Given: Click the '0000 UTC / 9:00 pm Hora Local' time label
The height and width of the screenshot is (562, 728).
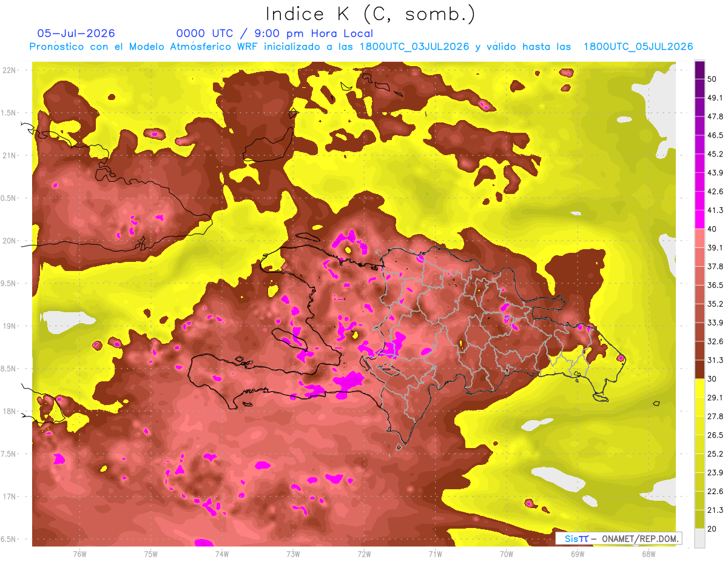Looking at the screenshot, I should (274, 33).
